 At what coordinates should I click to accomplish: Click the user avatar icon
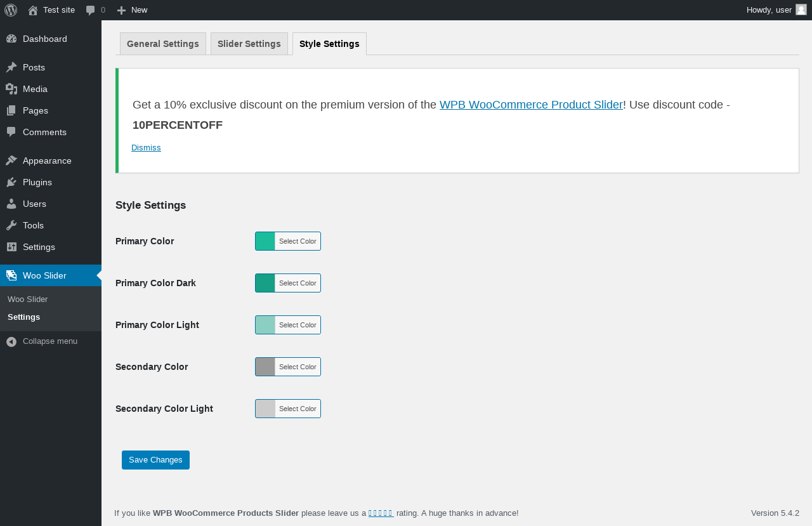point(801,10)
